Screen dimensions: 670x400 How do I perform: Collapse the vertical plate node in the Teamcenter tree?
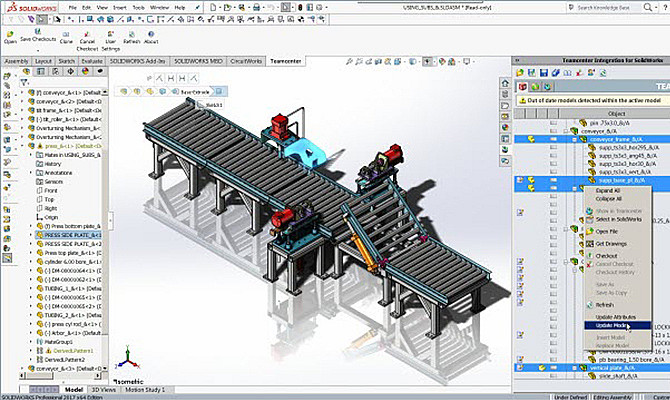pos(575,368)
